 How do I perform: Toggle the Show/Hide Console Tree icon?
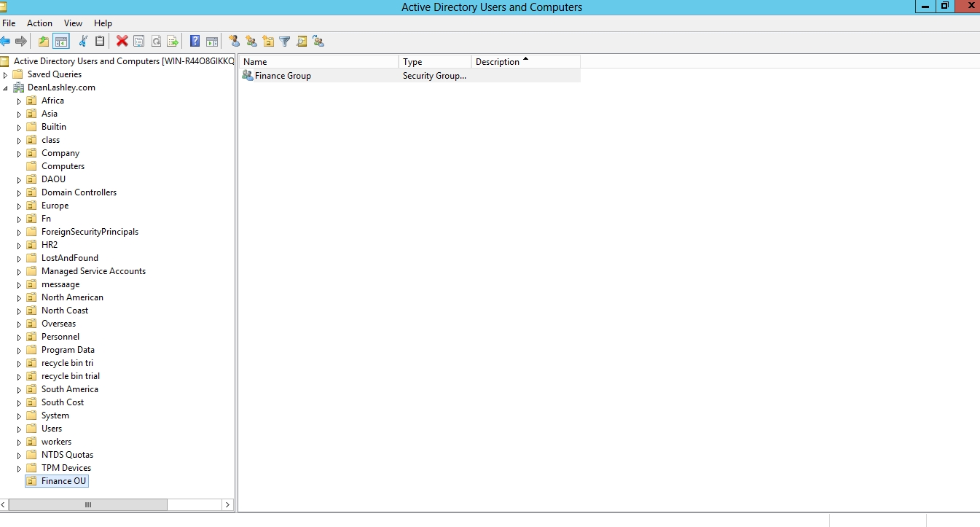[61, 42]
